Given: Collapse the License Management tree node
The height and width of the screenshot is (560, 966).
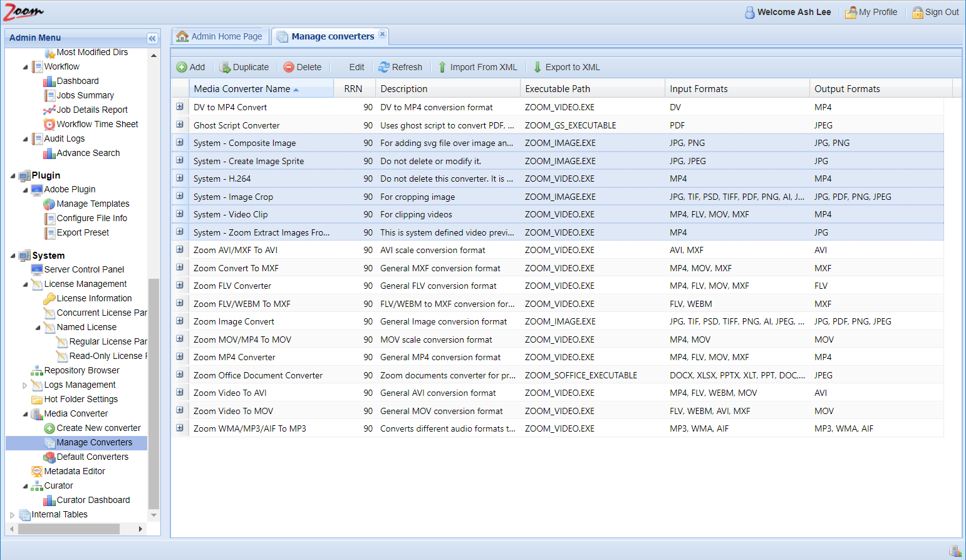Looking at the screenshot, I should [25, 284].
